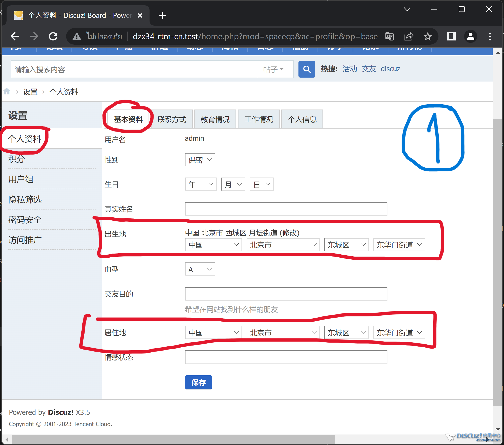The width and height of the screenshot is (504, 445).
Task: Open the birthday 年 dropdown
Action: tap(200, 184)
